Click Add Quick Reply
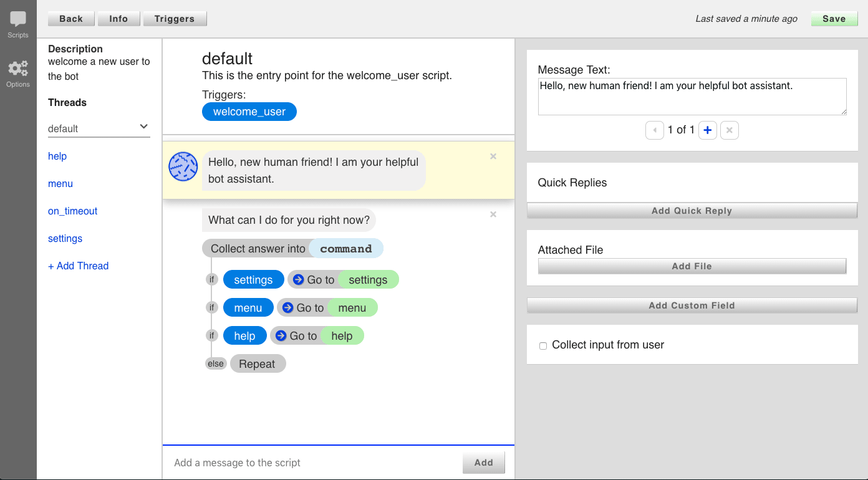The height and width of the screenshot is (480, 868). click(x=692, y=211)
